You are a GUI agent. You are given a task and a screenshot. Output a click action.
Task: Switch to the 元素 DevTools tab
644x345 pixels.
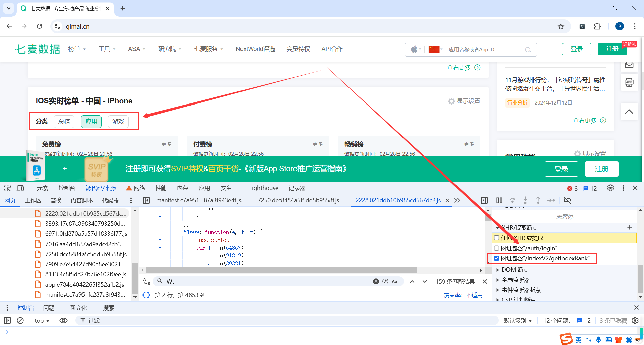click(42, 188)
